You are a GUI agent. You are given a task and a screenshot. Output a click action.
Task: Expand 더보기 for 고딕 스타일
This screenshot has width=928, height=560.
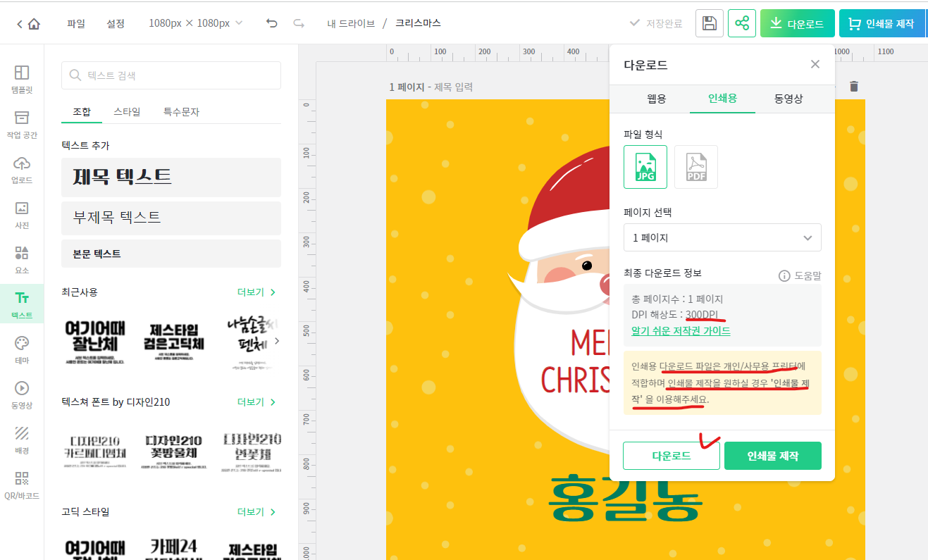point(256,512)
